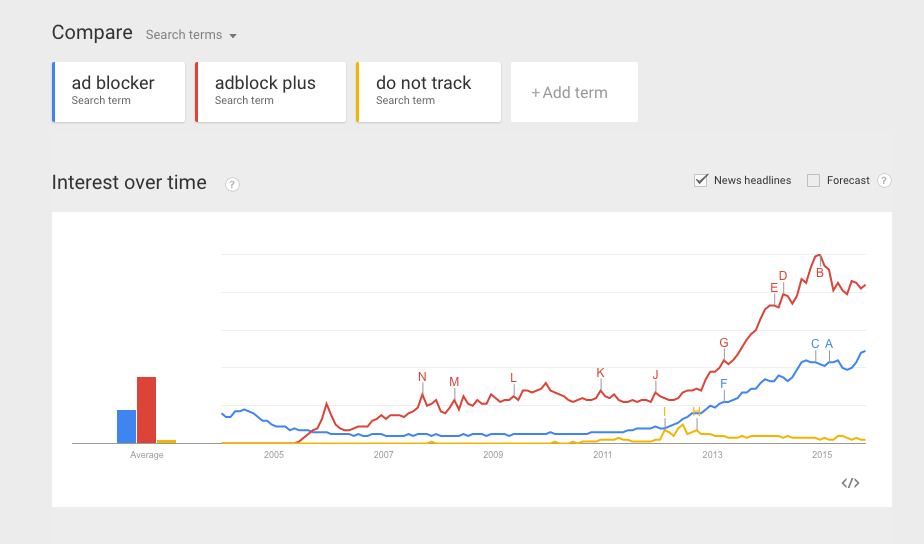Screen dimensions: 924x544
Task: Select the do not track term card
Action: point(428,92)
